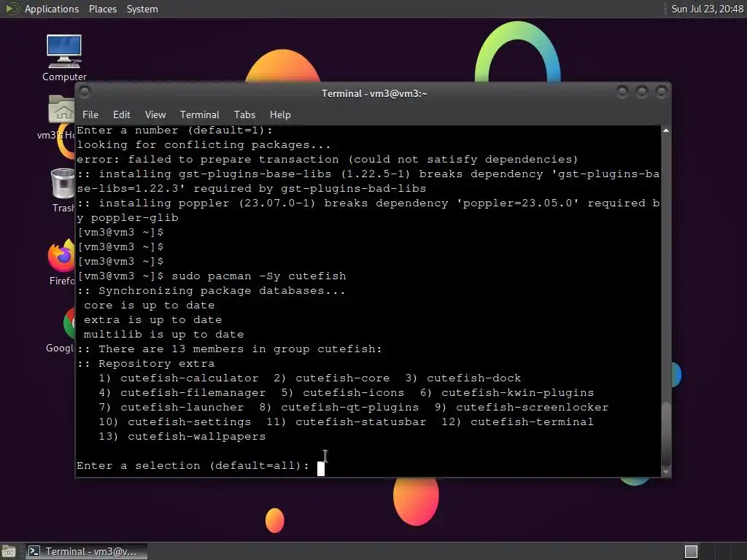This screenshot has width=747, height=560.
Task: Click the 'cutefish-calculator' entry
Action: pyautogui.click(x=189, y=378)
